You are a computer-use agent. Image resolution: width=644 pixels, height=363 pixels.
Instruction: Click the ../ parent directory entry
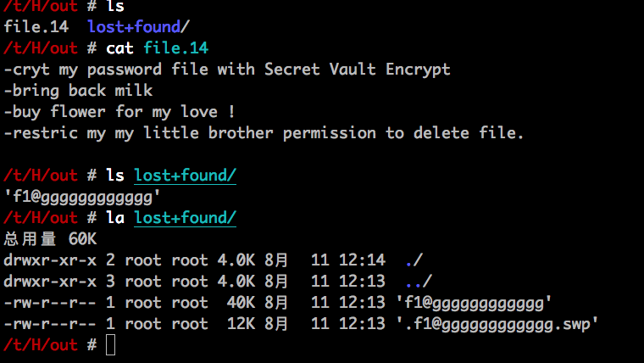[x=419, y=282]
